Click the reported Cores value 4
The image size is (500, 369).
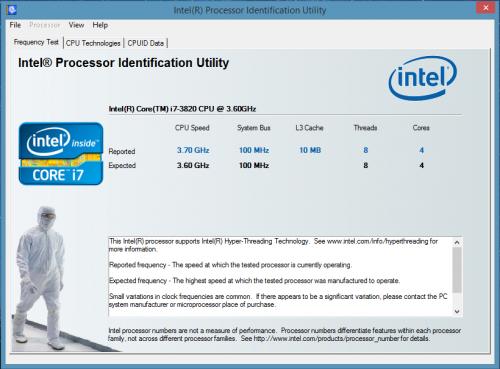[421, 150]
